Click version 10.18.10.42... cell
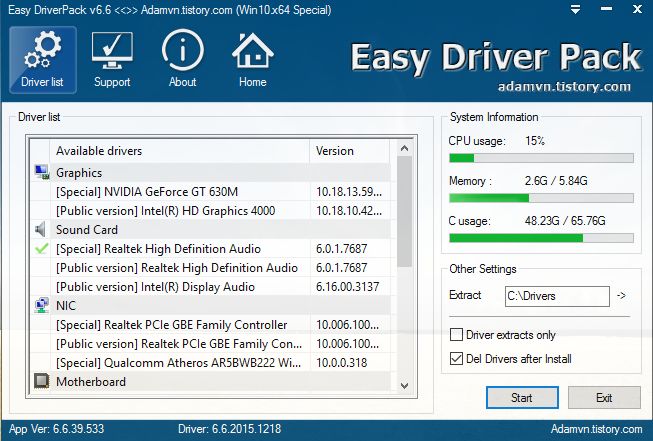 pos(349,211)
